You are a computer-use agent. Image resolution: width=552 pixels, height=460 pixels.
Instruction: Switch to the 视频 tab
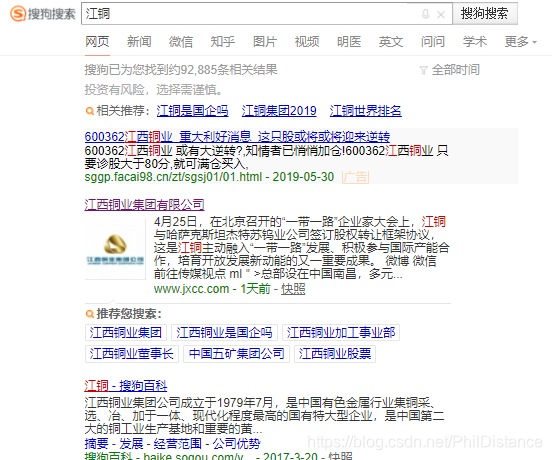click(307, 42)
